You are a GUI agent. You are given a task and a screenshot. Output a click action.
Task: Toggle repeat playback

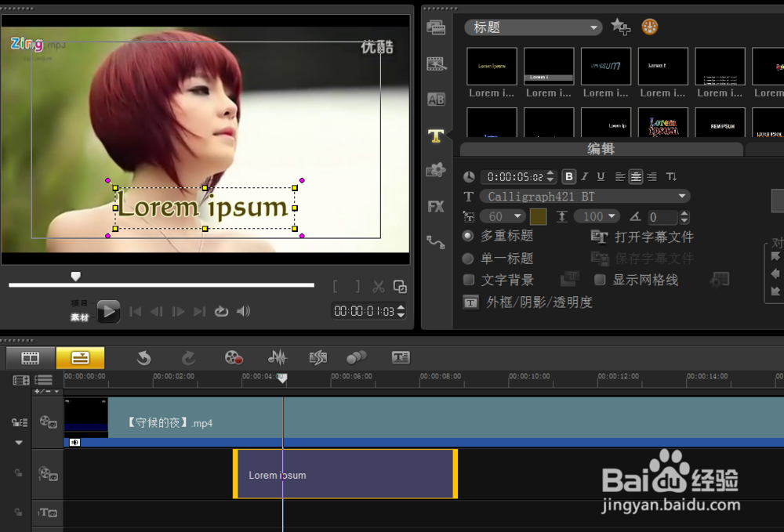pyautogui.click(x=222, y=312)
